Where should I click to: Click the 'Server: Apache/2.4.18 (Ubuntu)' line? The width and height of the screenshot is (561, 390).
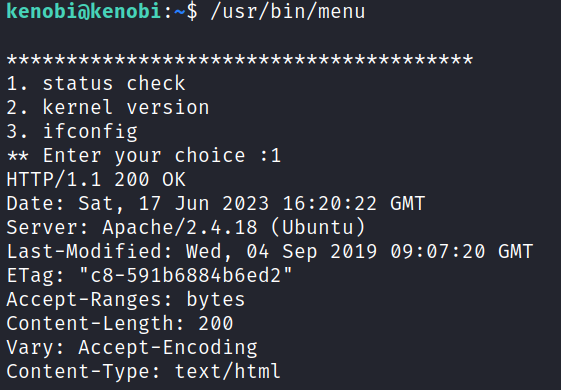pos(186,228)
